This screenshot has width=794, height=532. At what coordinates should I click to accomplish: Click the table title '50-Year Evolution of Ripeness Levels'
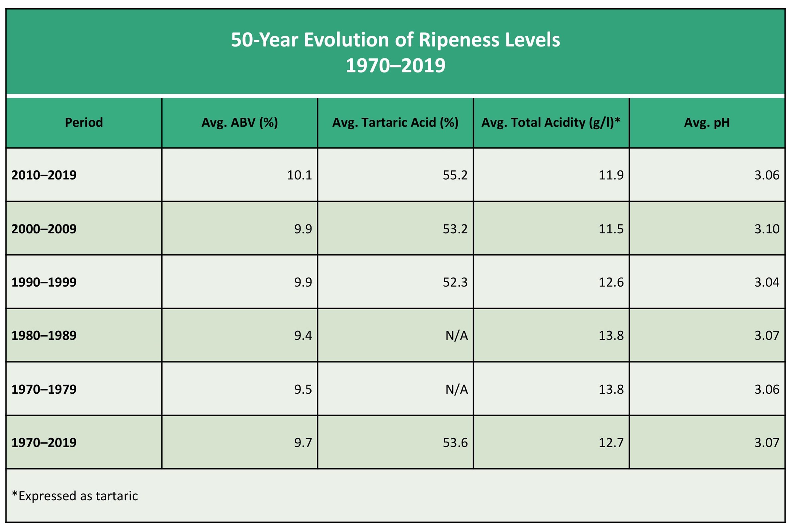point(395,40)
